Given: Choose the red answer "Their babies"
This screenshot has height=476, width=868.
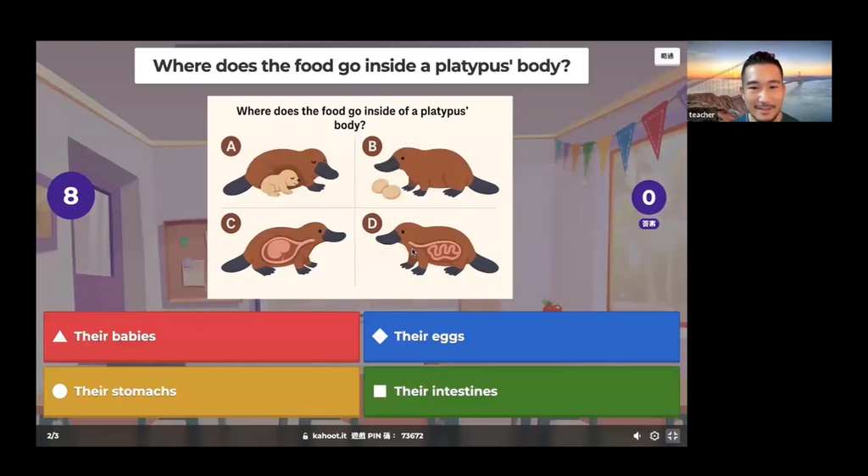Looking at the screenshot, I should point(202,336).
